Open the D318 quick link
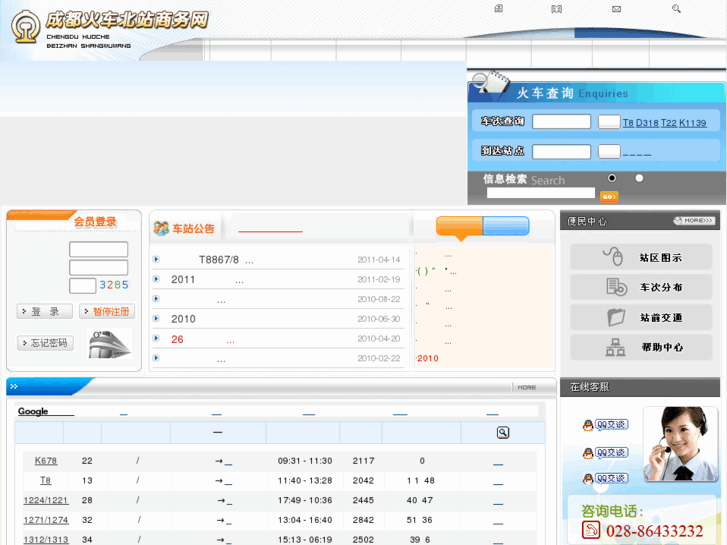The height and width of the screenshot is (545, 727). [647, 123]
